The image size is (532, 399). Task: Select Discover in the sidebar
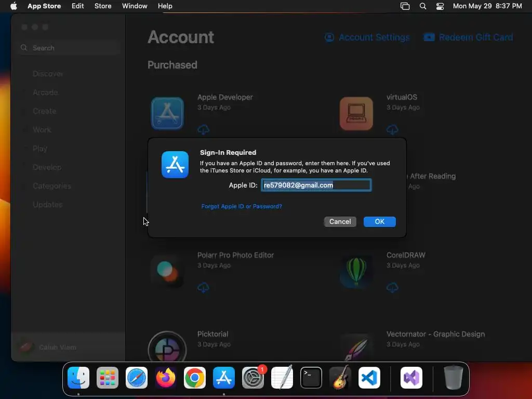coord(48,74)
